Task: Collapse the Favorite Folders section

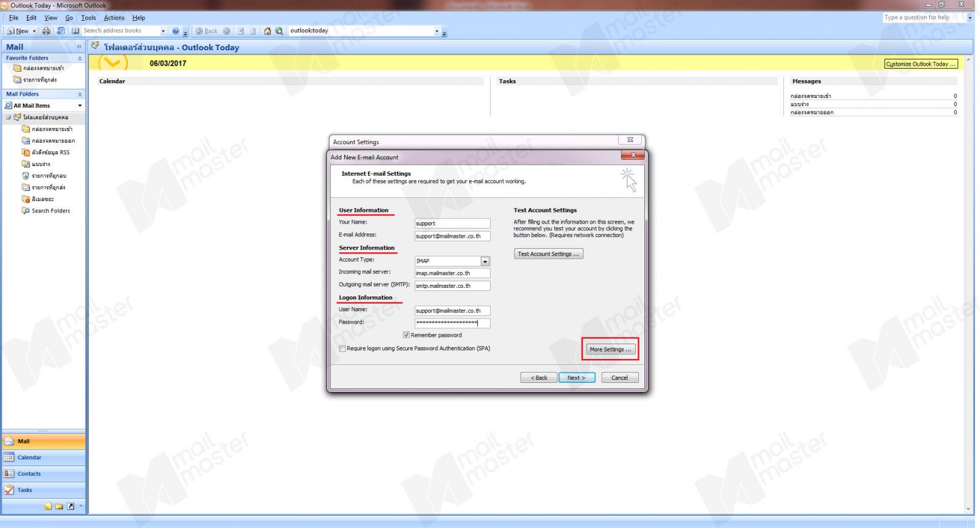Action: [x=80, y=58]
